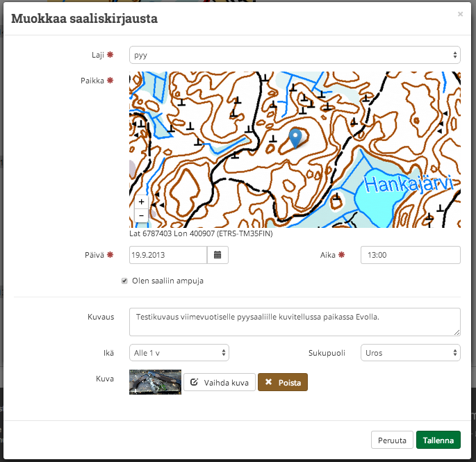Click the Aika time field
The height and width of the screenshot is (462, 476).
(411, 255)
